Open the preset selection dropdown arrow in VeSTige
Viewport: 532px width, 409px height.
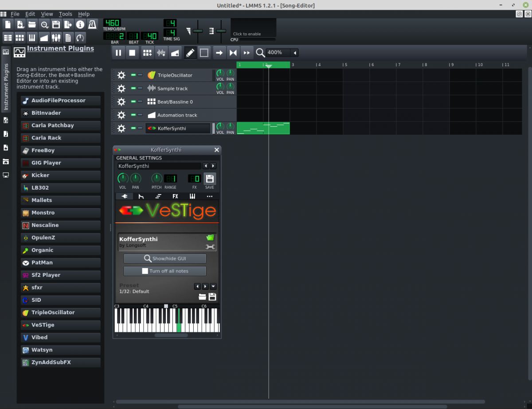(213, 286)
